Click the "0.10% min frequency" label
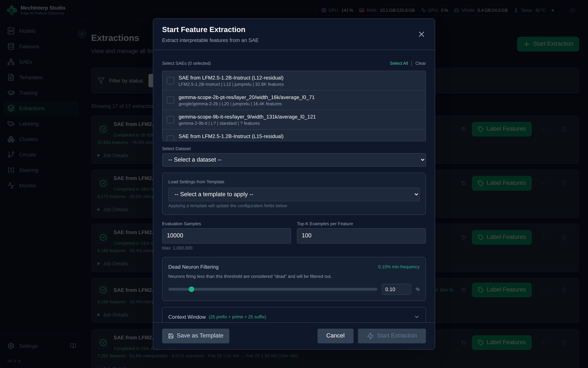The height and width of the screenshot is (368, 588). coord(399,267)
